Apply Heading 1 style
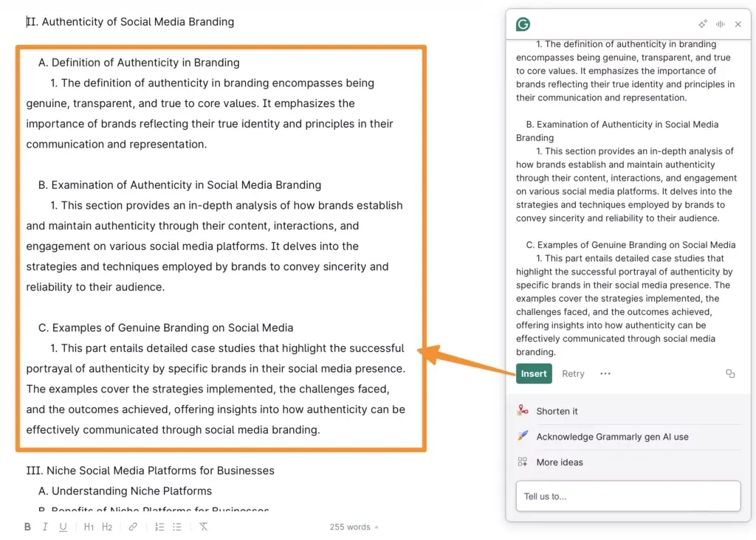756x540 pixels. tap(89, 527)
